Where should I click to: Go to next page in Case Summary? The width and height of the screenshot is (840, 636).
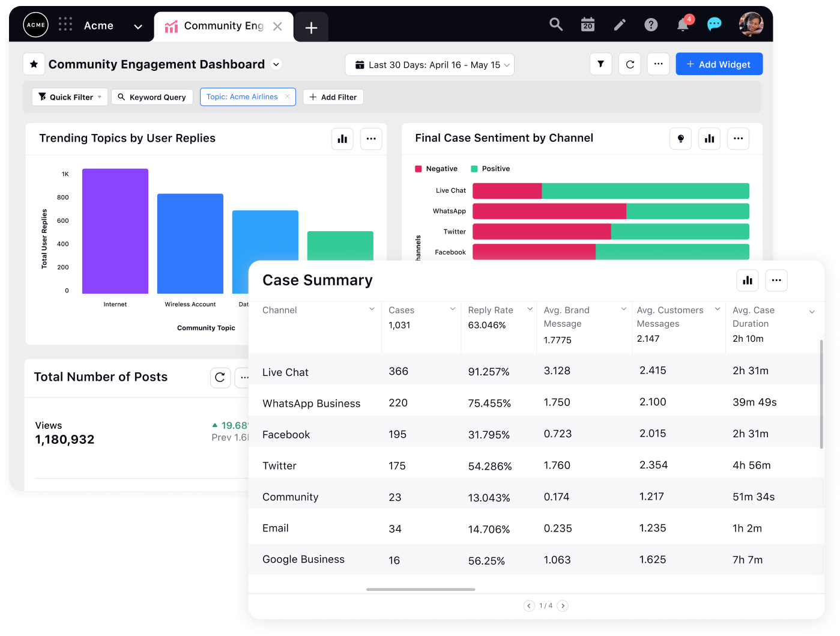[x=563, y=605]
